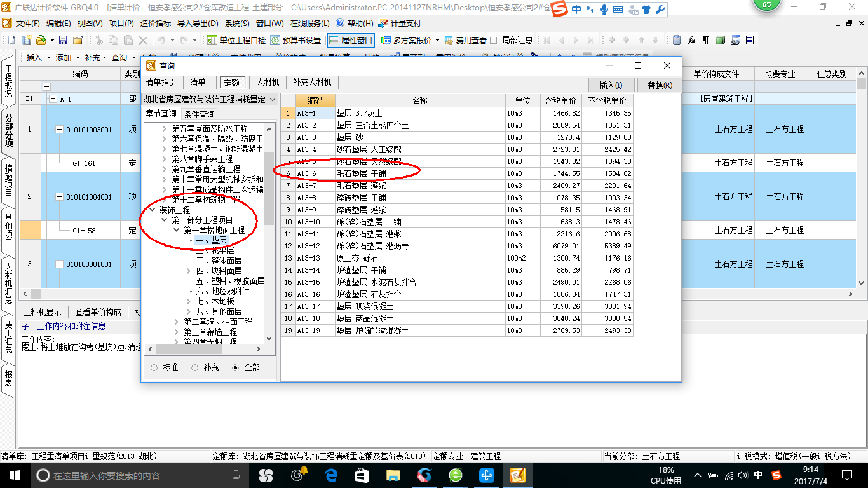Viewport: 868px width, 488px height.
Task: Click the Undo arrow icon
Action: [x=161, y=40]
